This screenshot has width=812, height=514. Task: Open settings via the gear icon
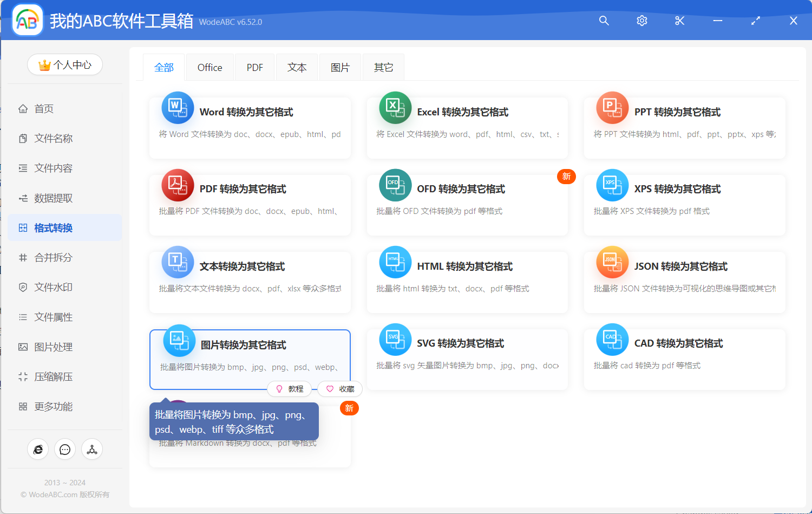(641, 21)
